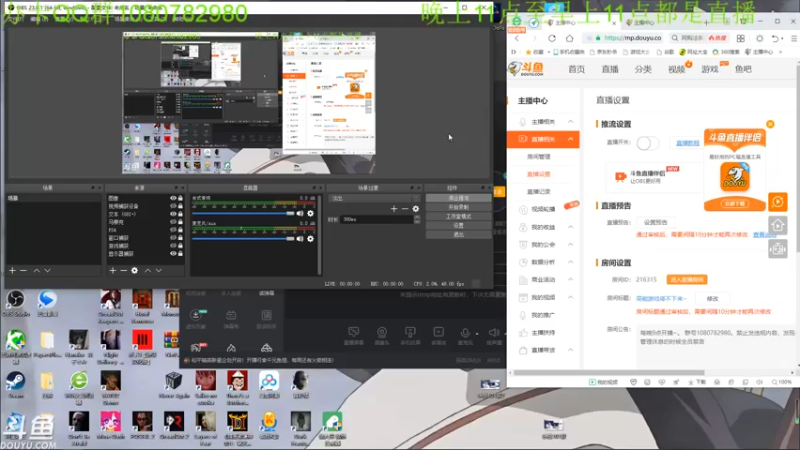Viewport: 800px width, 450px height.
Task: Toggle the live stream switch on Douyu page
Action: pos(647,143)
